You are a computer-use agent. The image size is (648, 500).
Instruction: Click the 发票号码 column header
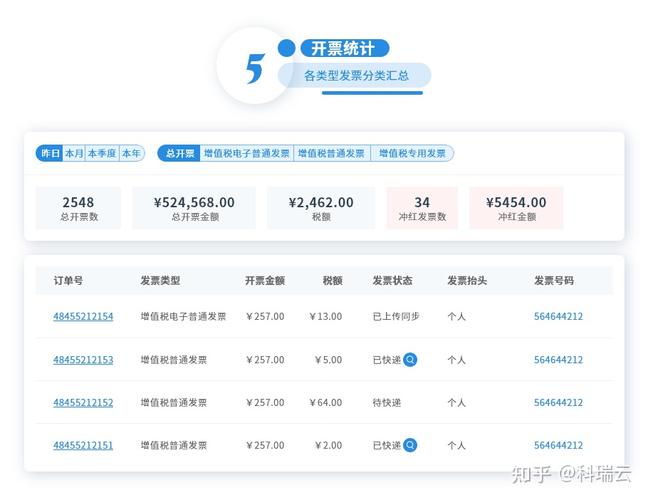pos(554,281)
